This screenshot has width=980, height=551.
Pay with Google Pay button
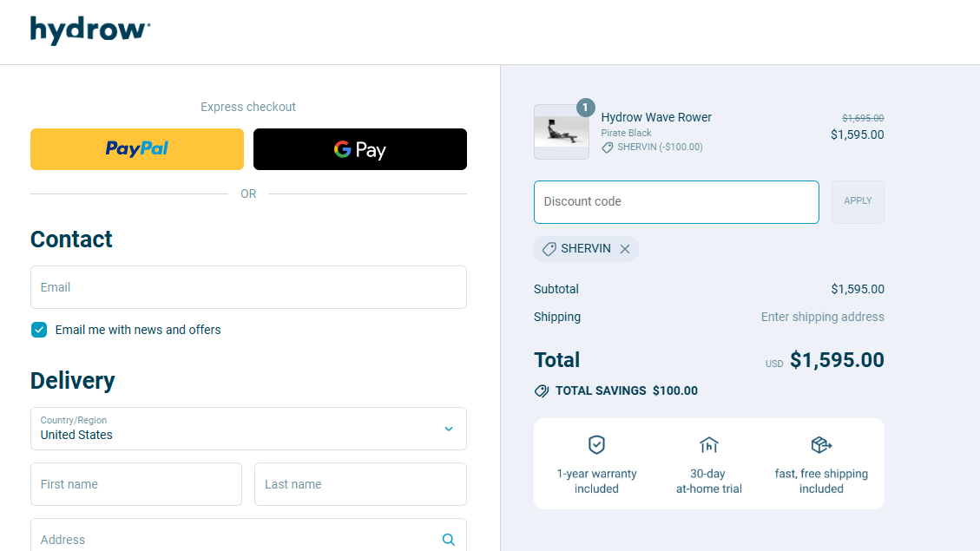point(360,149)
